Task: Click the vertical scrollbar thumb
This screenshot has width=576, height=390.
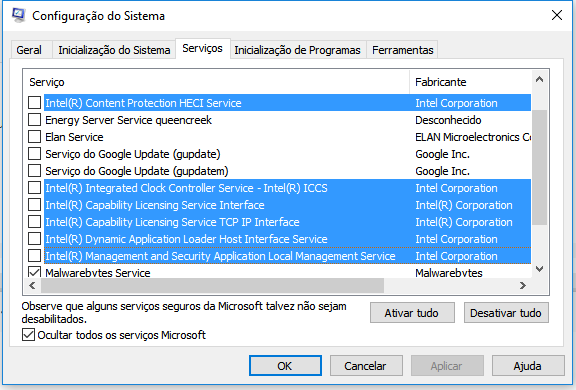Action: [x=539, y=167]
